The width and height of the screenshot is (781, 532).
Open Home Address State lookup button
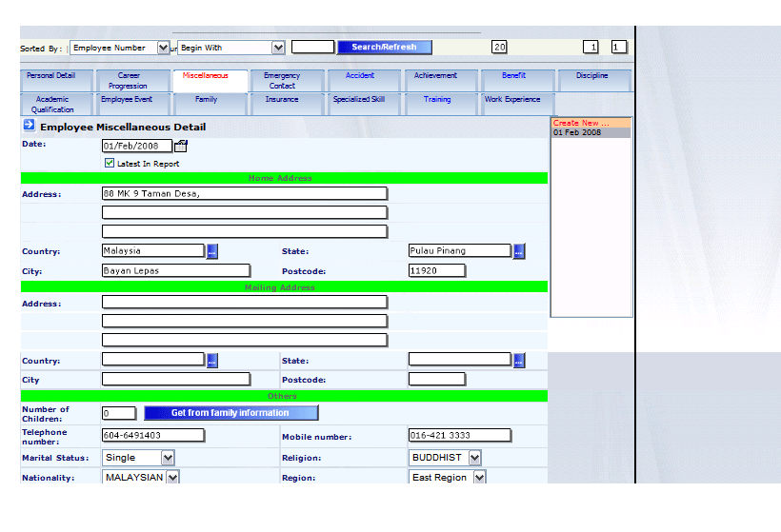click(519, 251)
